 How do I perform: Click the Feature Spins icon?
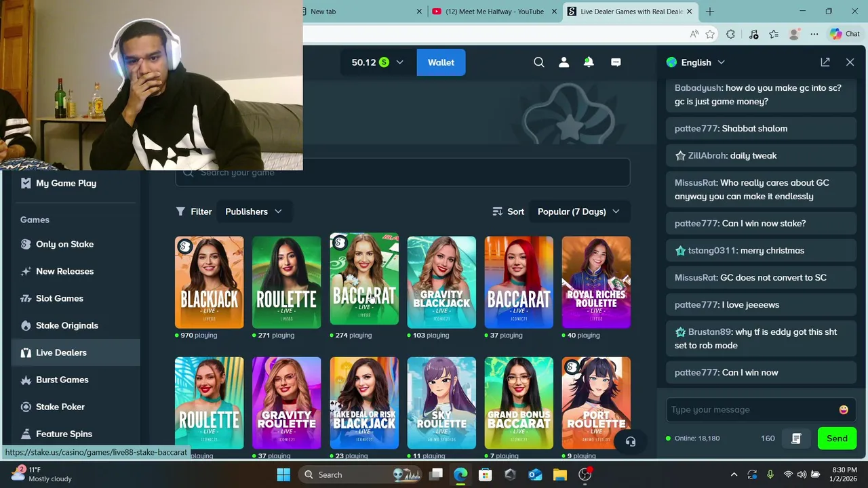tap(26, 434)
